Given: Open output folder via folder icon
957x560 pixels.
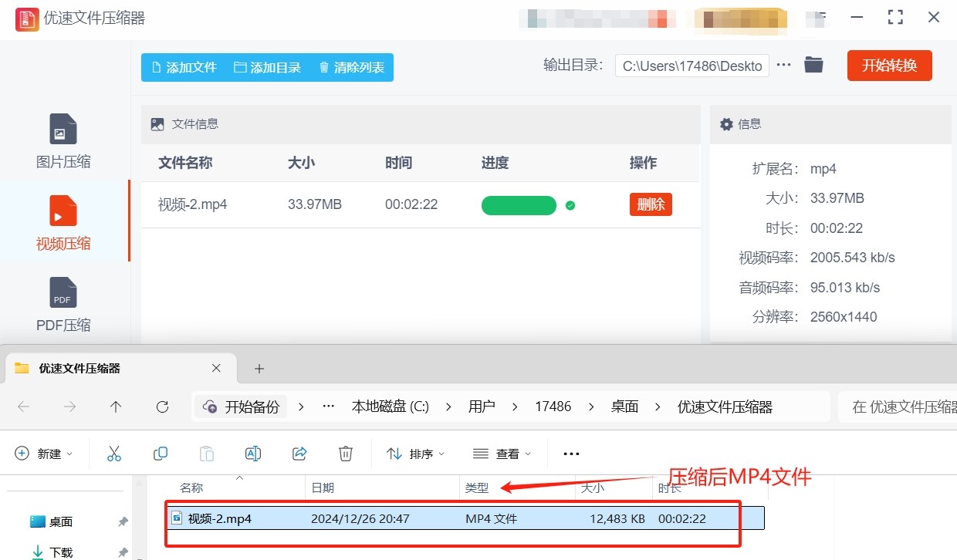Looking at the screenshot, I should [813, 65].
